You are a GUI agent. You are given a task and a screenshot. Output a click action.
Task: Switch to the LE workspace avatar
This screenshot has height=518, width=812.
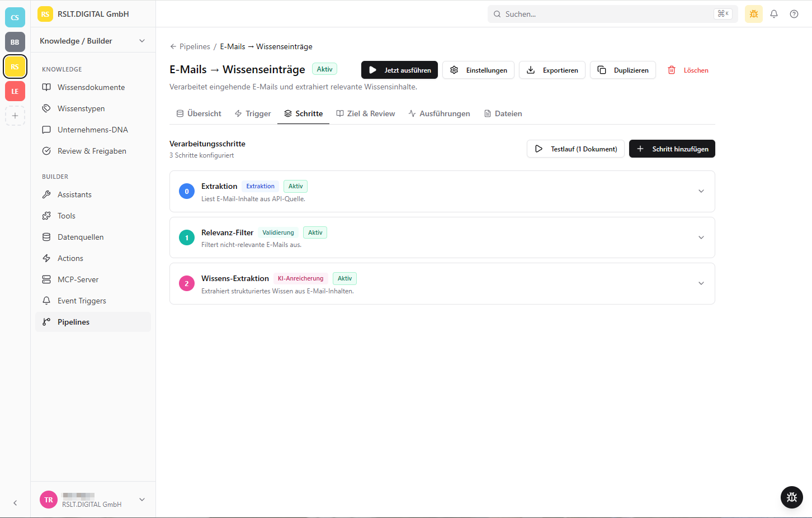tap(15, 91)
